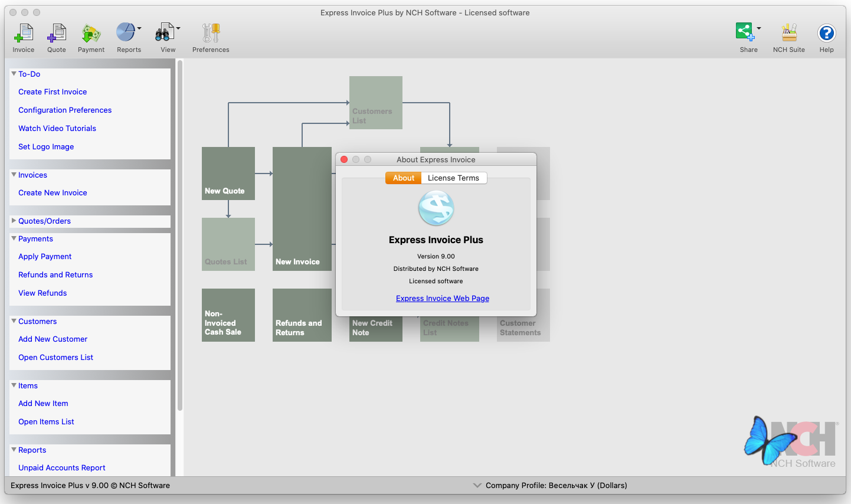Click Non-Invoiced Cash Sale tile
Image resolution: width=851 pixels, height=504 pixels.
click(x=228, y=315)
